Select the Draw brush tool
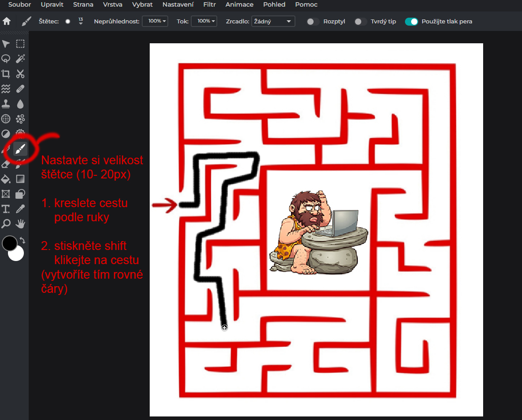The height and width of the screenshot is (420, 522). [x=20, y=149]
